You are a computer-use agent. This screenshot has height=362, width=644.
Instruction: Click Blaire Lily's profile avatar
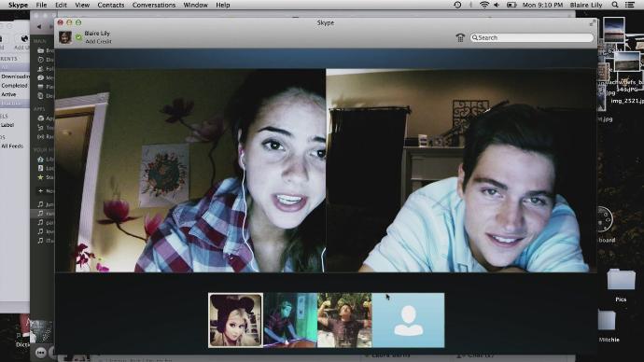click(x=65, y=37)
